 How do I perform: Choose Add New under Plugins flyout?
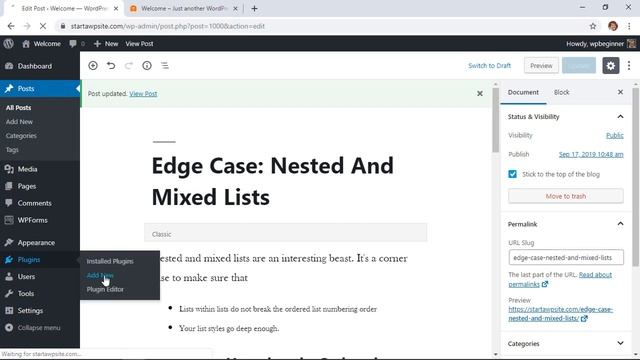click(x=100, y=275)
